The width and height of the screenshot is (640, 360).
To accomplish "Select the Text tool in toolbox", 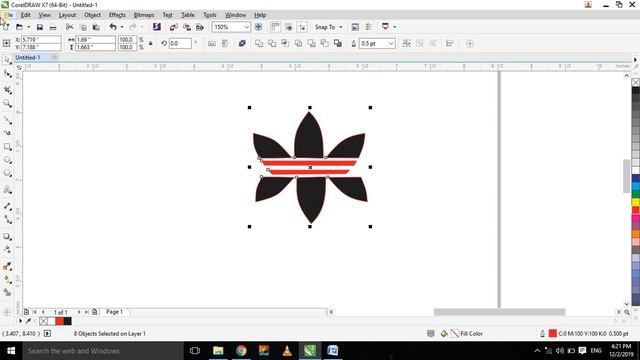I will coord(7,190).
